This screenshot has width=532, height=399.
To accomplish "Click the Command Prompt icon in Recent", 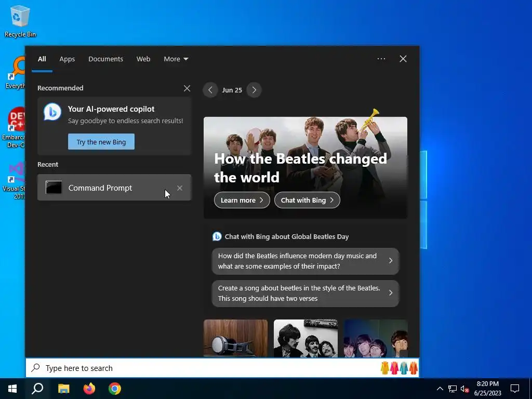I will tap(54, 188).
